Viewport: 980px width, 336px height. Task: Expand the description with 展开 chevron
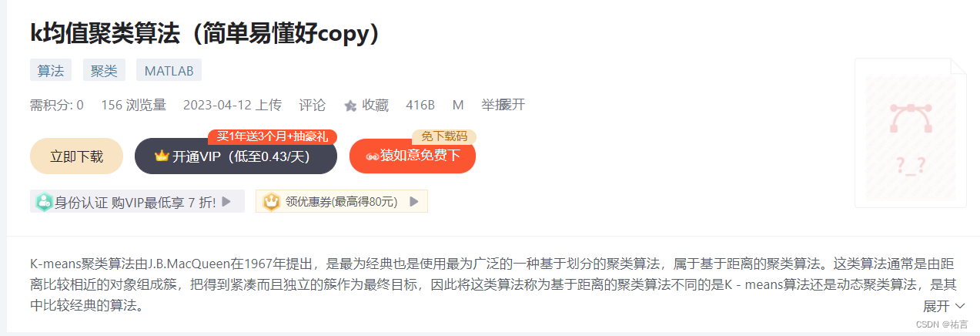tap(944, 306)
